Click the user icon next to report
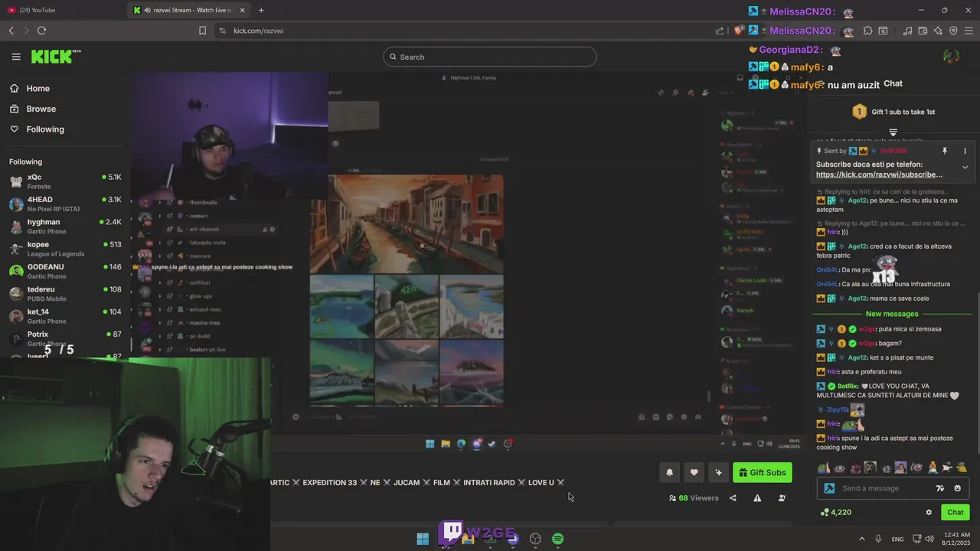The image size is (980, 551). pos(782,498)
